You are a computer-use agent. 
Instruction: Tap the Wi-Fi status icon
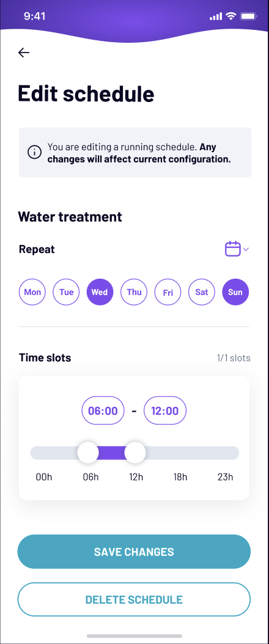[231, 16]
